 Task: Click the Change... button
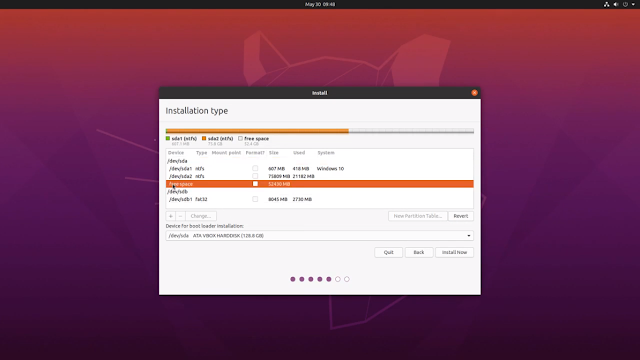click(201, 216)
